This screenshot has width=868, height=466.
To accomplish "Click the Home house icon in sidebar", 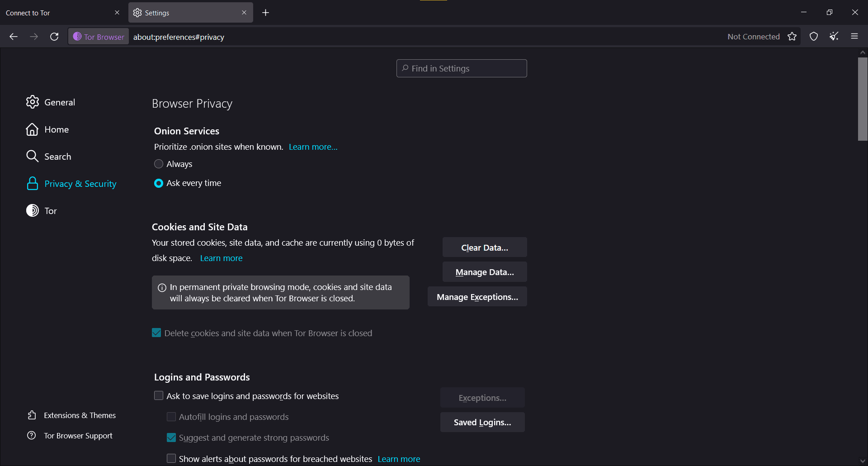I will coord(33,129).
